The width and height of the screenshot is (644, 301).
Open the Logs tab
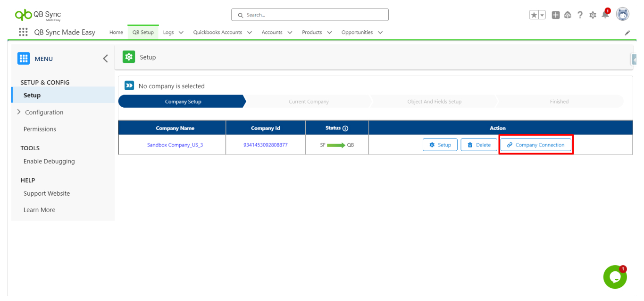(x=168, y=33)
